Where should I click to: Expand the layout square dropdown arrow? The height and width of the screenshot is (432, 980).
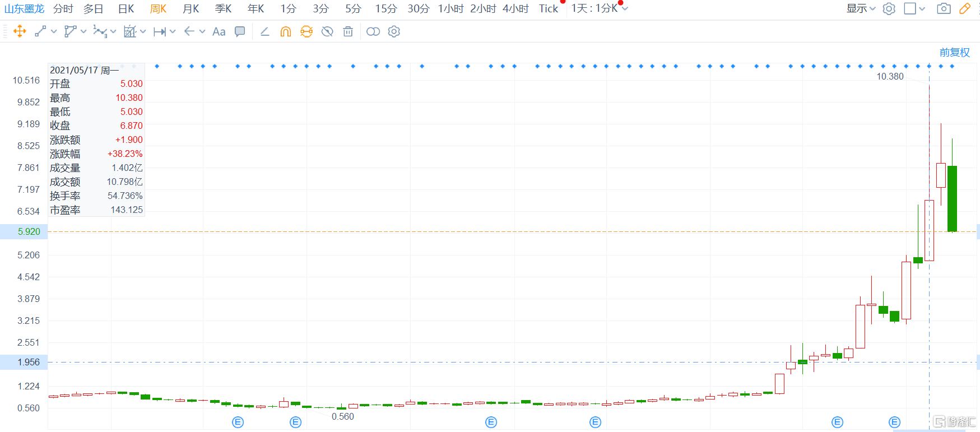tap(922, 8)
